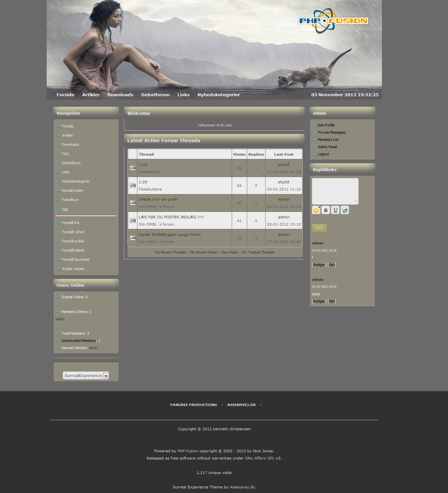Click the Last Post column header
This screenshot has width=448, height=493.
coord(284,154)
